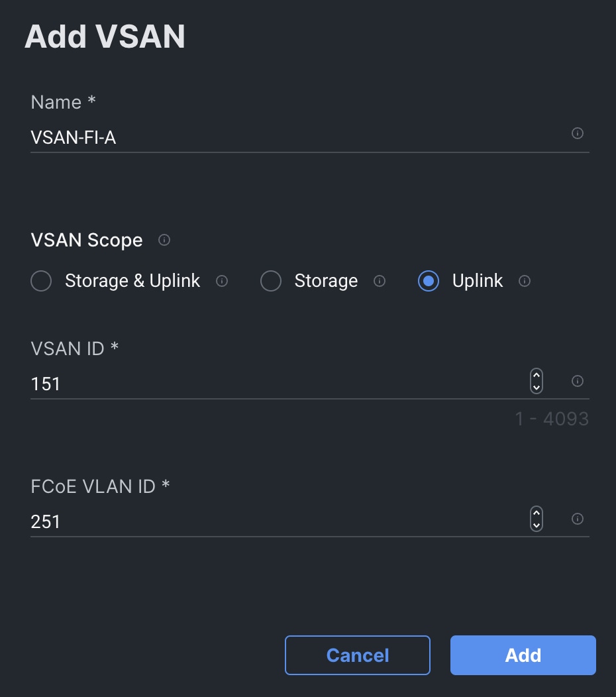Image resolution: width=616 pixels, height=697 pixels.
Task: Click the info icon beside Name field
Action: 577,134
